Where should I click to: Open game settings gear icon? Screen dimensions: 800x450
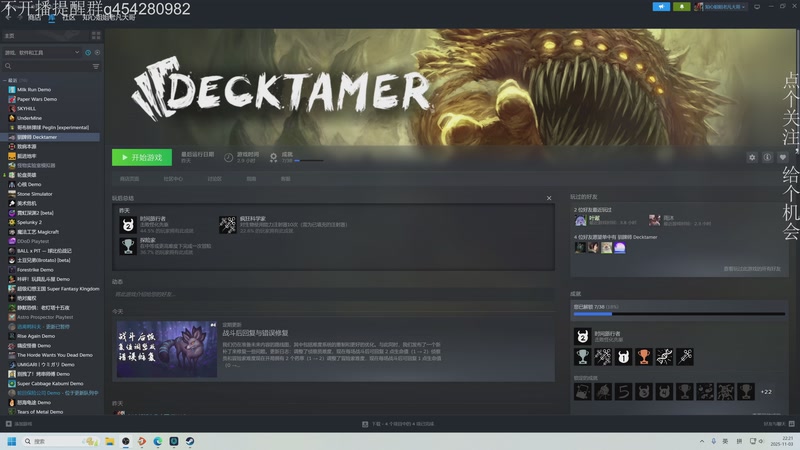click(752, 158)
